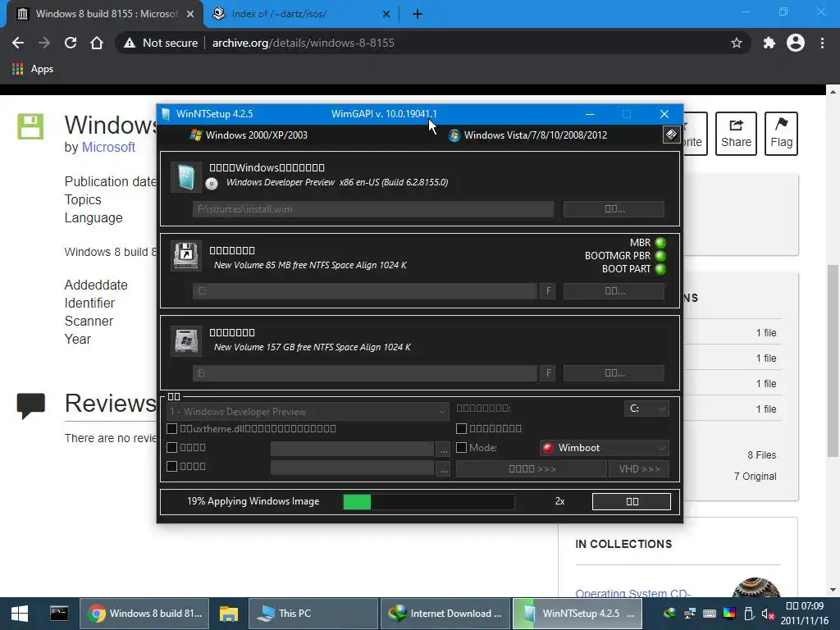Click the cancel button beside 2x
The width and height of the screenshot is (840, 630).
632,501
